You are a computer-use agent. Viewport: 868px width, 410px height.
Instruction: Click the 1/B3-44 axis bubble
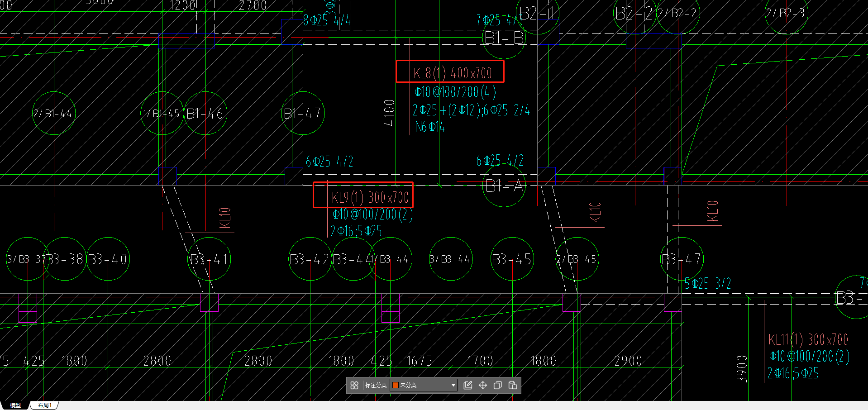[x=391, y=259]
